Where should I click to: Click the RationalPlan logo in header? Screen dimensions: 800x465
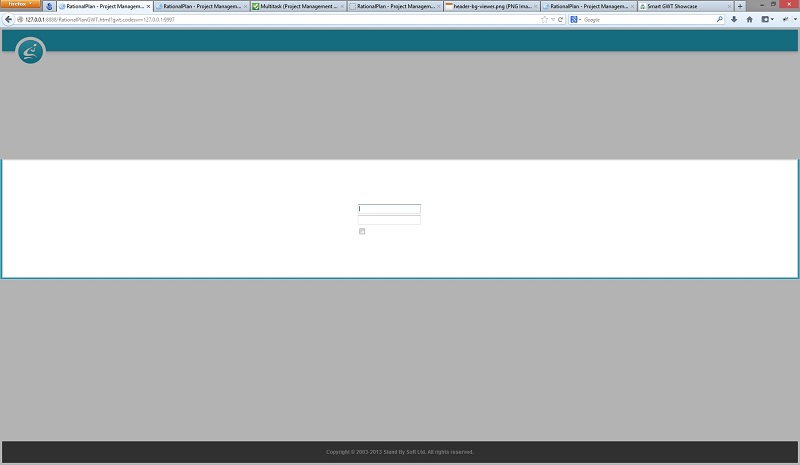pyautogui.click(x=31, y=52)
